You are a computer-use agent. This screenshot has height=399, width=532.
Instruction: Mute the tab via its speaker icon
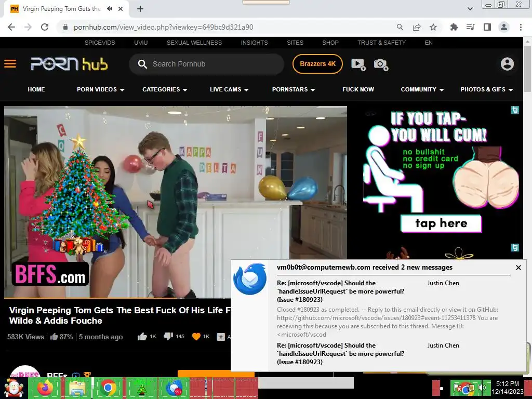tap(109, 9)
